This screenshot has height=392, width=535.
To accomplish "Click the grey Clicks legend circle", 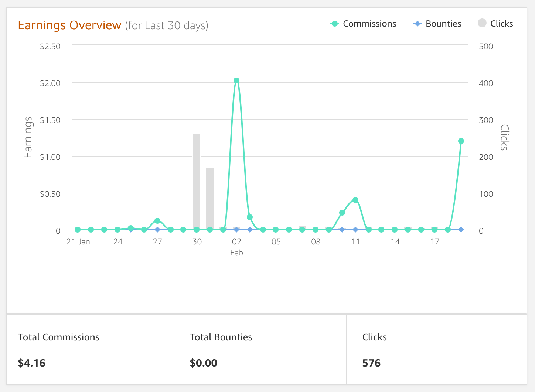I will (x=482, y=23).
